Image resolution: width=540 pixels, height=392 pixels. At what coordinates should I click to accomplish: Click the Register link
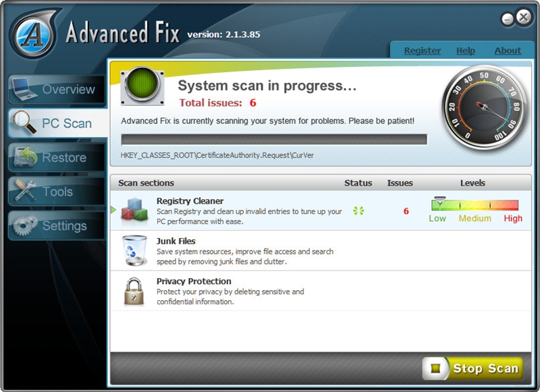423,51
